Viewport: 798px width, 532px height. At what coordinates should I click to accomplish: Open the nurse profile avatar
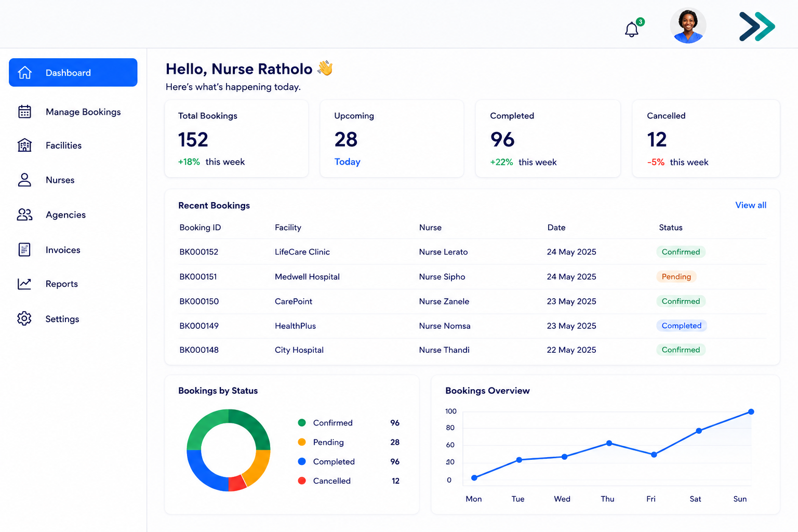(688, 26)
